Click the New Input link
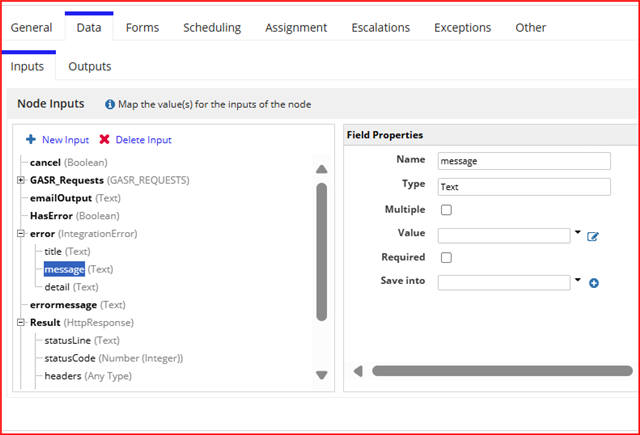 click(x=65, y=140)
